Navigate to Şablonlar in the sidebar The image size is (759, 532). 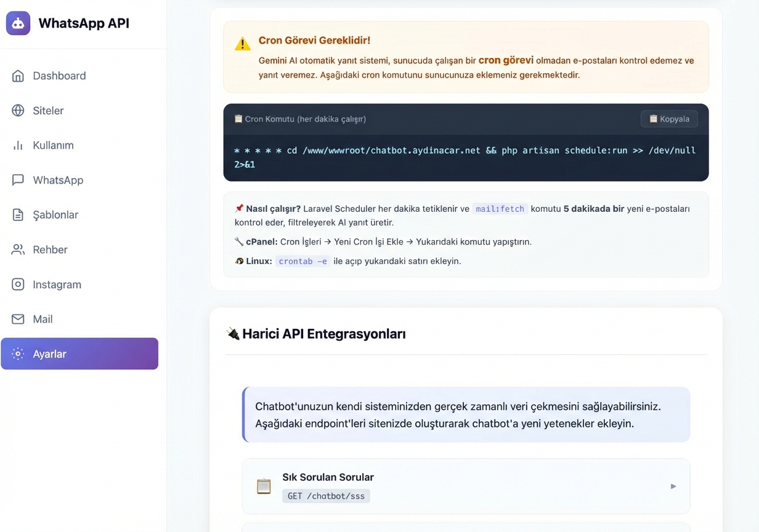[x=55, y=215]
